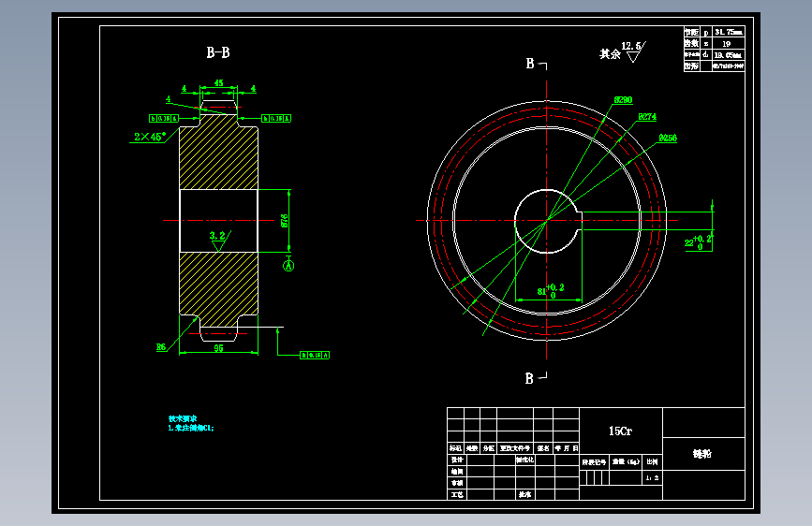Select the 95 overall width dimension
Image resolution: width=812 pixels, height=526 pixels.
pos(218,348)
